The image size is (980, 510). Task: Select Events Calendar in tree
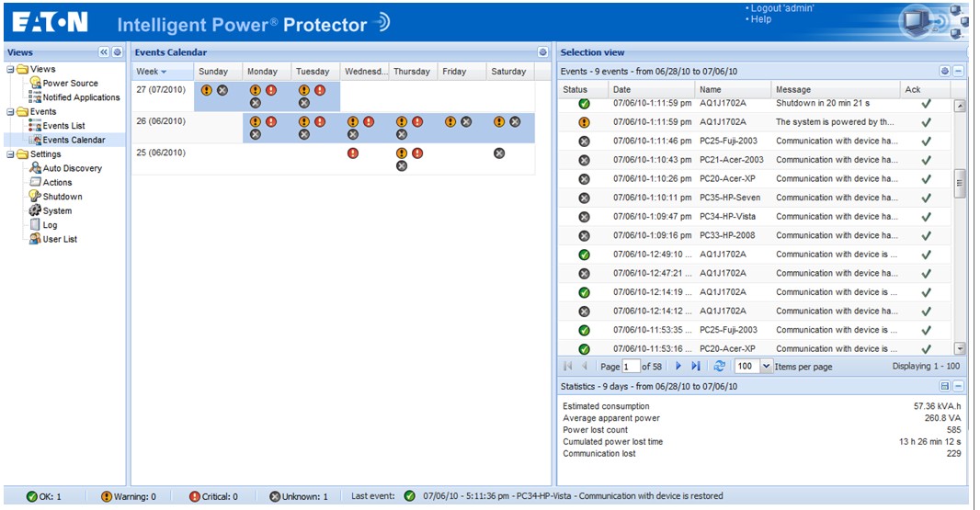74,140
